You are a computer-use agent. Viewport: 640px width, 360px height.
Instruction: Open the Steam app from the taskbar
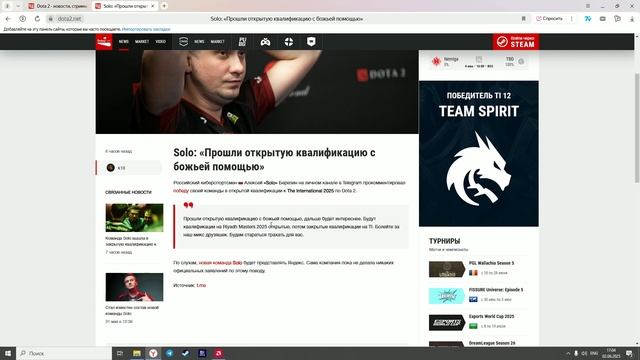pyautogui.click(x=186, y=353)
